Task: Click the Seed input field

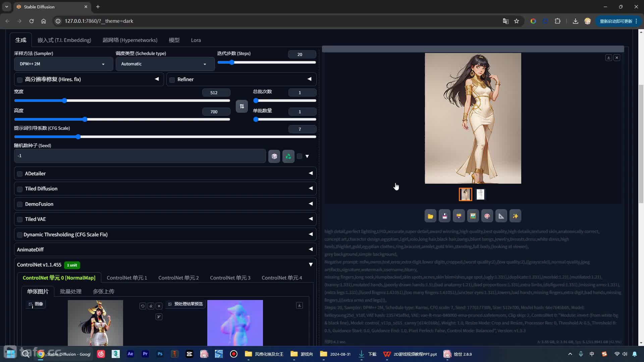Action: point(140,156)
